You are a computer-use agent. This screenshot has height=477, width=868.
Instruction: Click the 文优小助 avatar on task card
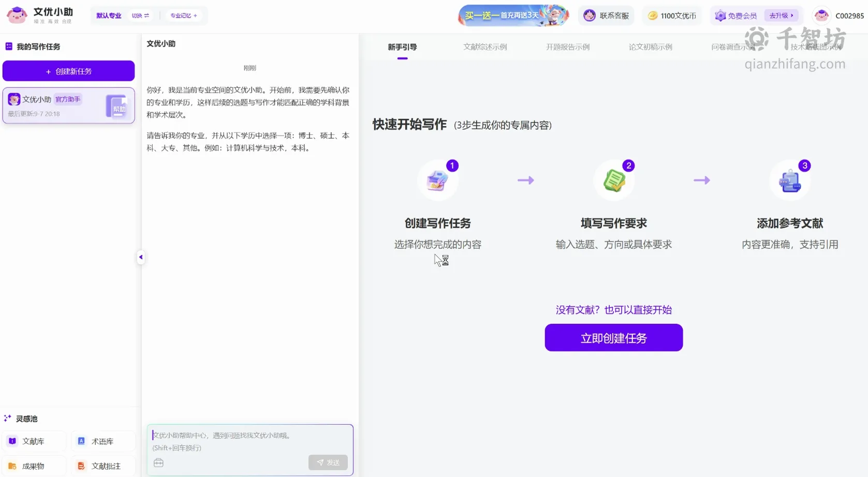click(14, 99)
